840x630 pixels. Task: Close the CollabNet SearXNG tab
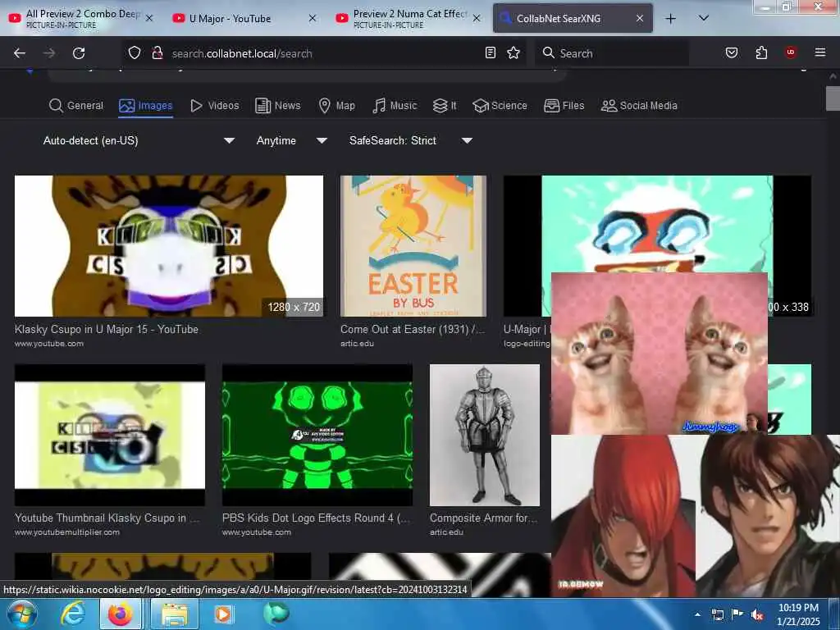click(640, 18)
